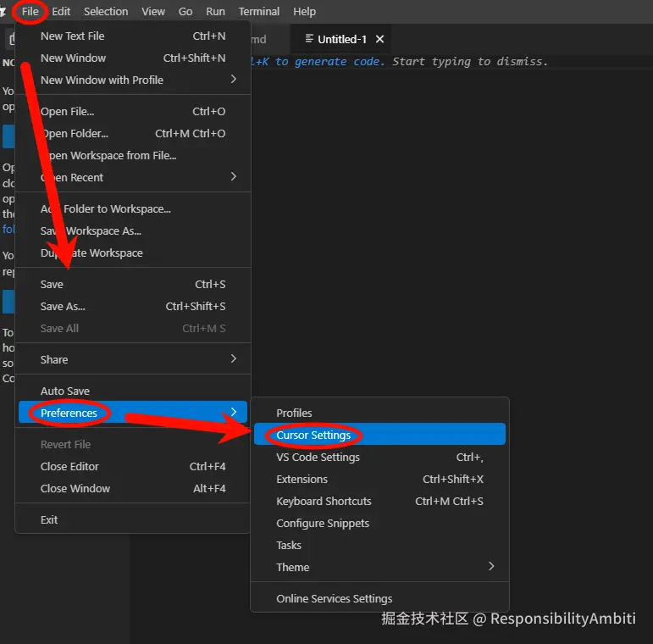Open the Go menu

coord(185,12)
